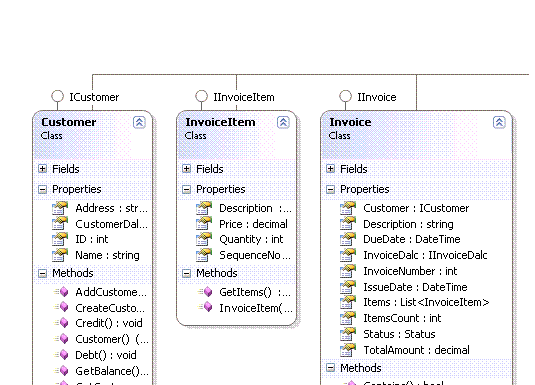
Task: Select 'Status : Status' property text
Action: tap(399, 334)
